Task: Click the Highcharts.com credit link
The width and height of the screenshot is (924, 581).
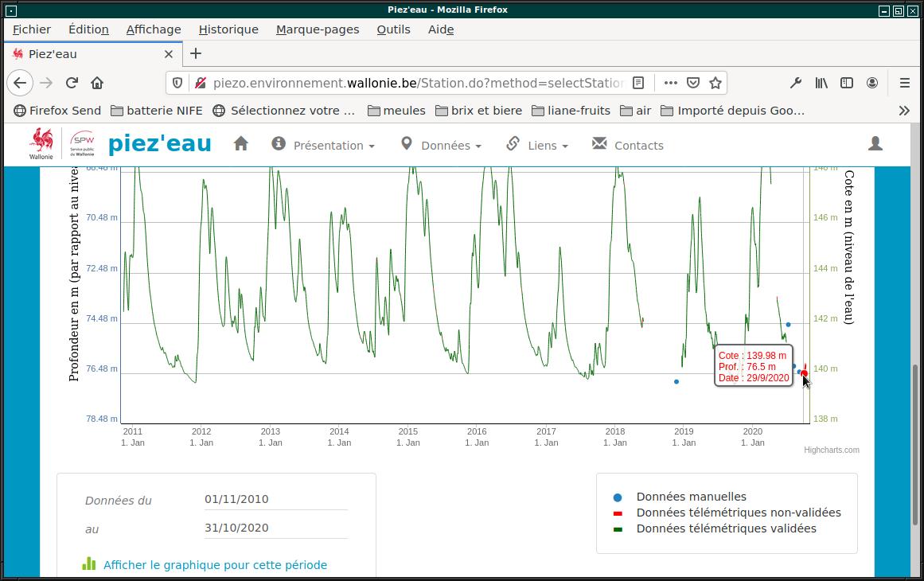Action: [832, 450]
